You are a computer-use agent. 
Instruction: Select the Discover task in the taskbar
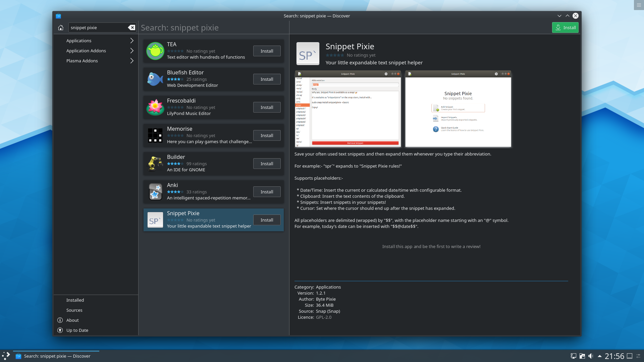[56, 356]
